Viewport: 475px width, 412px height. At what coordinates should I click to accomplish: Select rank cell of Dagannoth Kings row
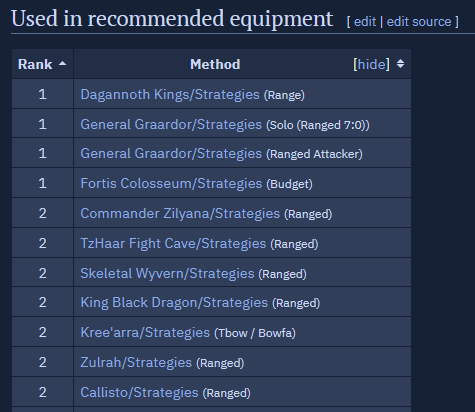(42, 94)
